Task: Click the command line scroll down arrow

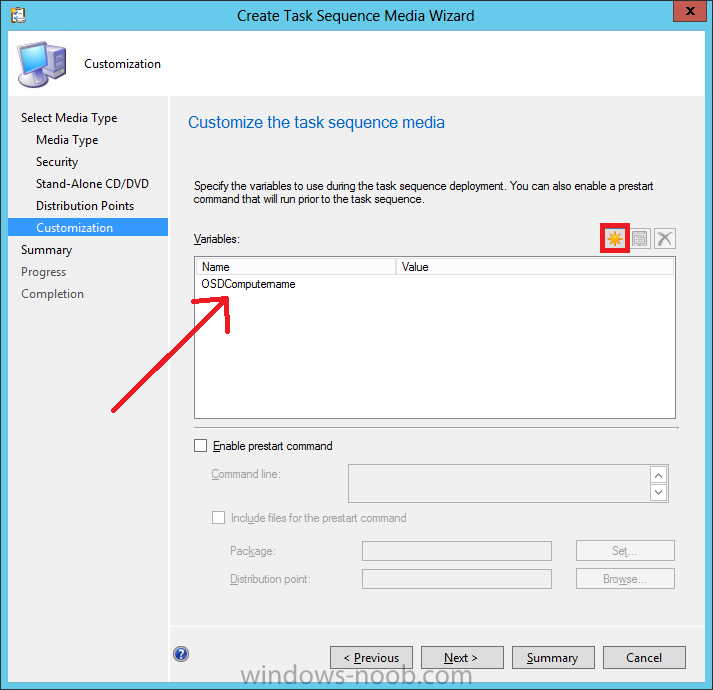Action: click(x=659, y=492)
